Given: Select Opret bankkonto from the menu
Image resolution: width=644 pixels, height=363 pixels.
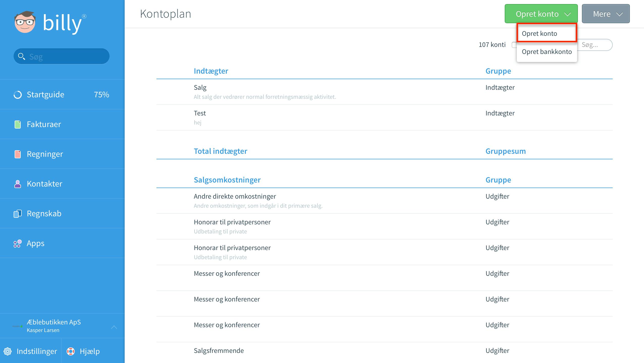Looking at the screenshot, I should pyautogui.click(x=547, y=52).
